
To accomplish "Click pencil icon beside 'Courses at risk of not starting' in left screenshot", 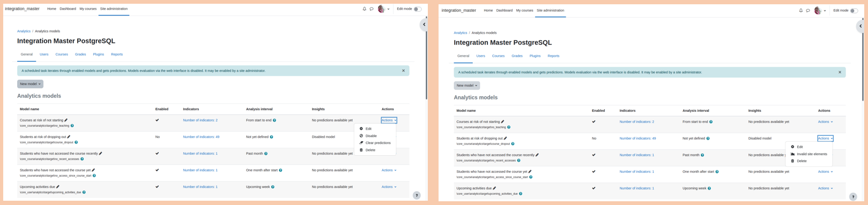I will coord(66,120).
